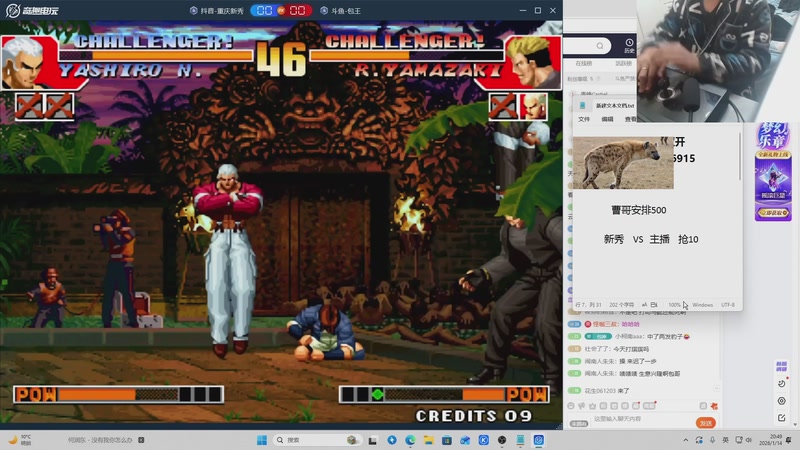Open the history clock icon in chat panel
800x450 pixels.
(629, 45)
